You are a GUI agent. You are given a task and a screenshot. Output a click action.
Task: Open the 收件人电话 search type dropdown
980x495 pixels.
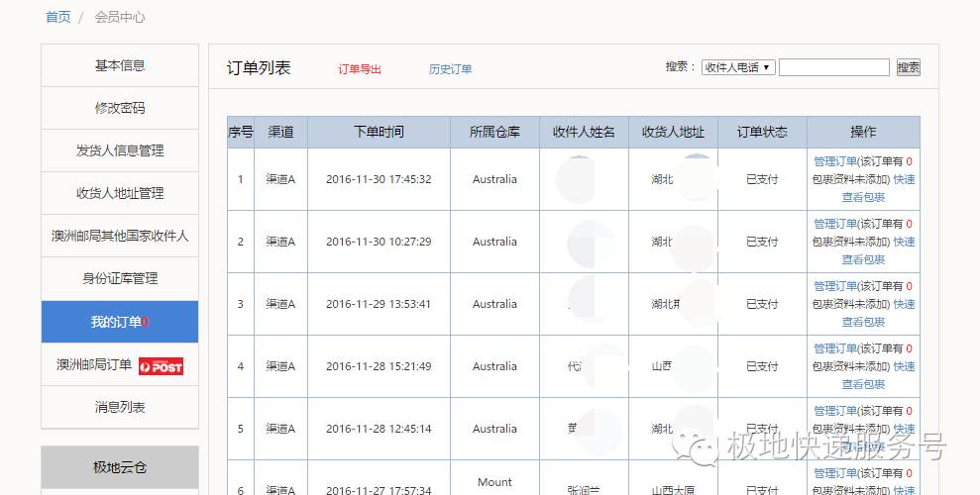pyautogui.click(x=738, y=67)
